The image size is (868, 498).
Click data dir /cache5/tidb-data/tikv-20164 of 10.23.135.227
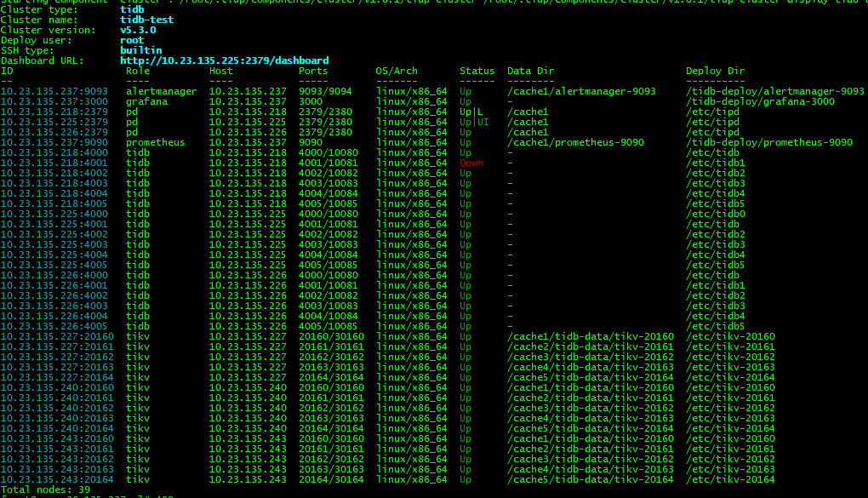click(x=590, y=377)
